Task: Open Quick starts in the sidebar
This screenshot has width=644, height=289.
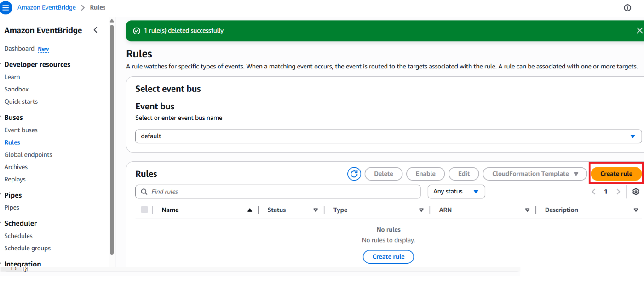Action: click(x=21, y=102)
